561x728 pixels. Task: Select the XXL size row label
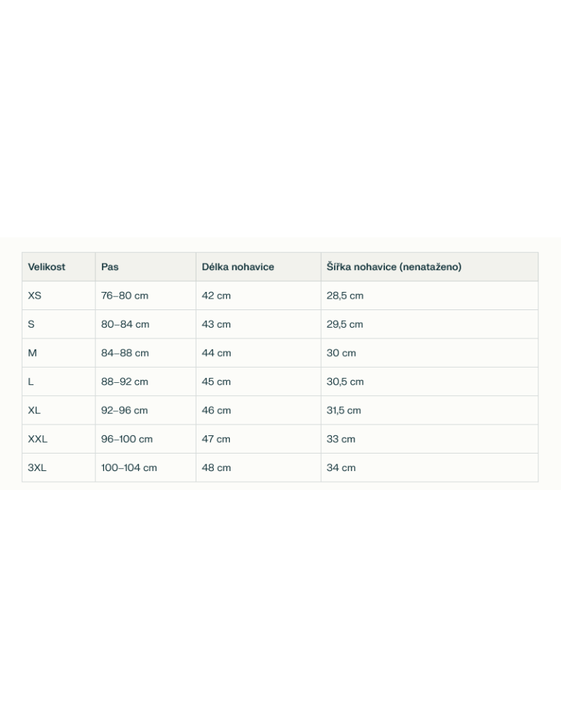pos(38,439)
